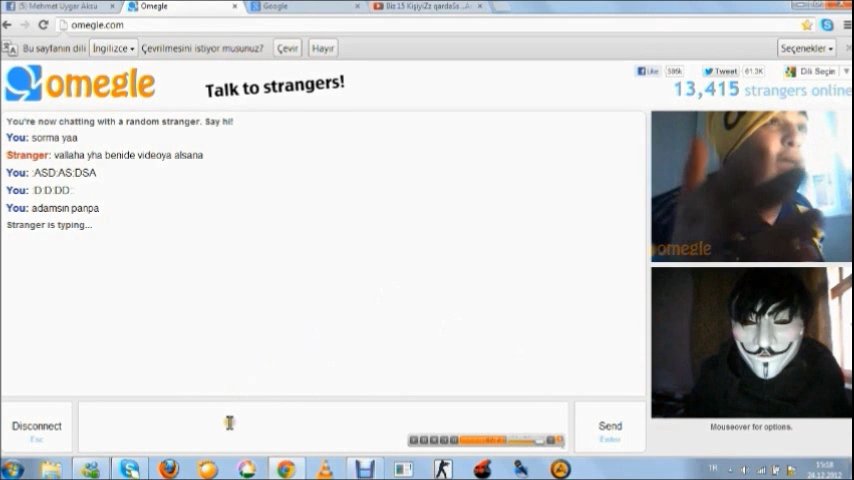Image resolution: width=854 pixels, height=480 pixels.
Task: Click the Send button
Action: 610,428
